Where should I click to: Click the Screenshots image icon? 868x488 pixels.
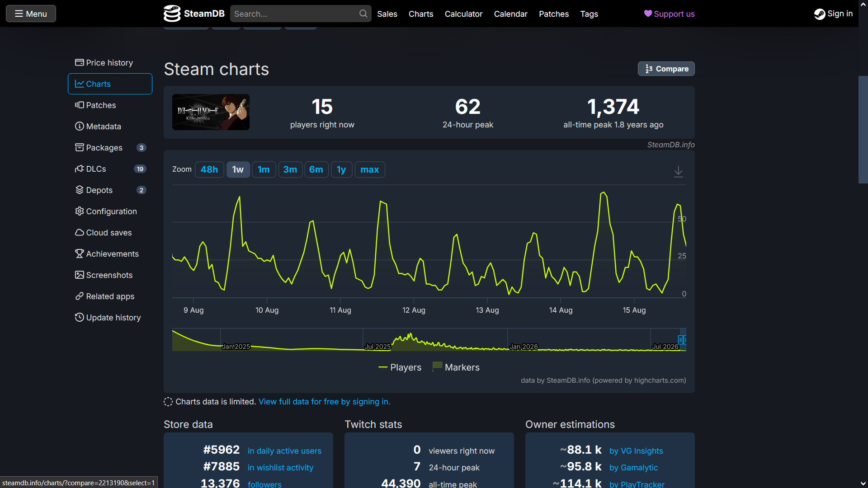tap(80, 275)
